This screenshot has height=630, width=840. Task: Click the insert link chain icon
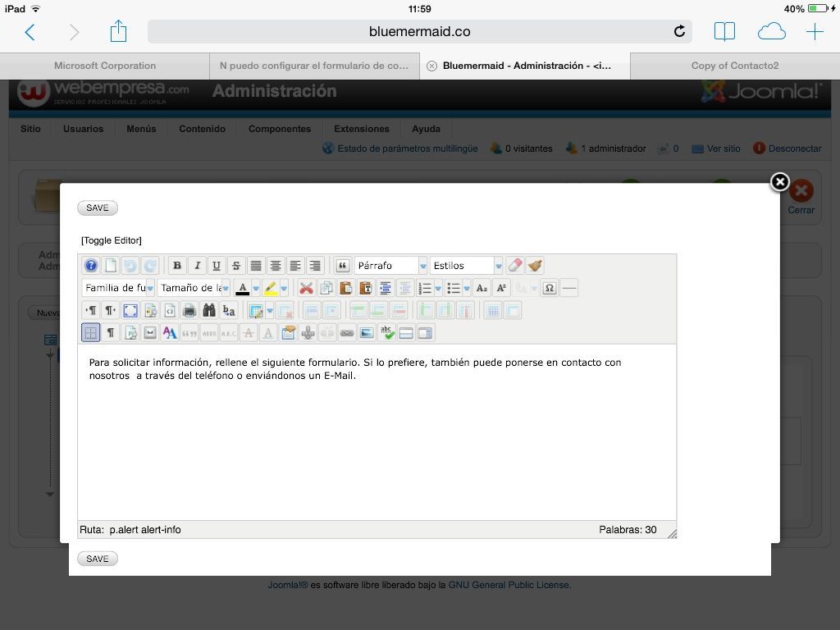[347, 333]
